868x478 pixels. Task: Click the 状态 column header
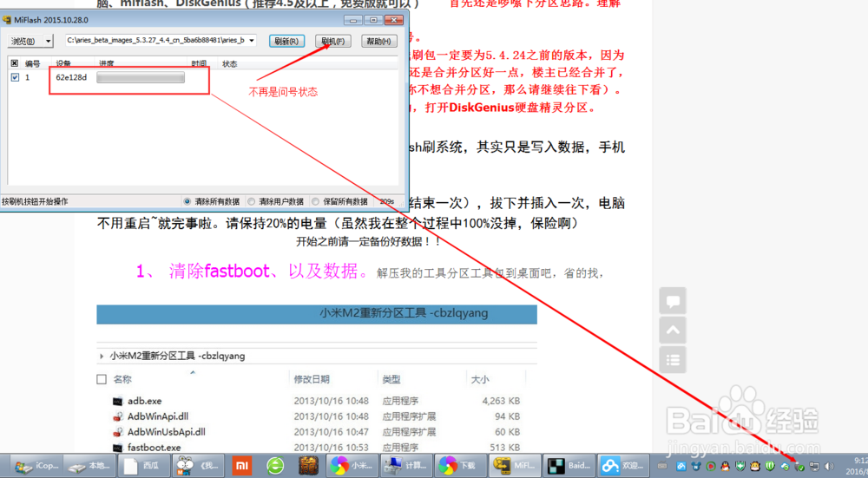click(x=230, y=63)
